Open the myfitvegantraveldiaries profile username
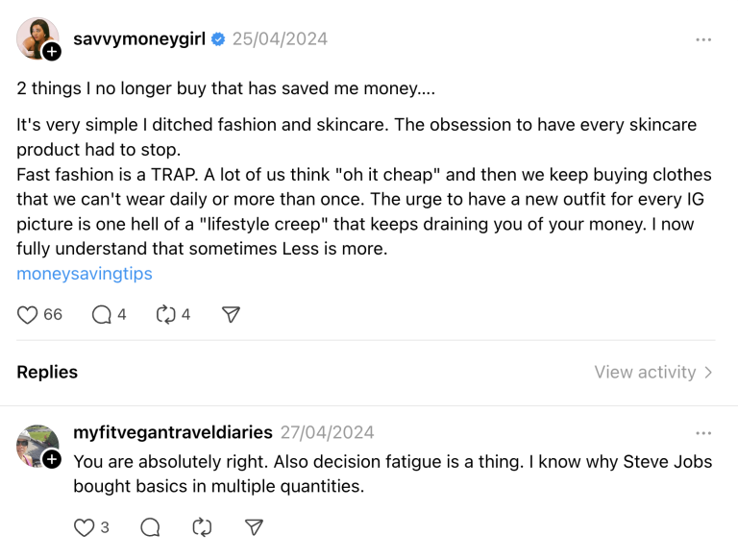Viewport: 738px width, 560px height. pos(173,433)
